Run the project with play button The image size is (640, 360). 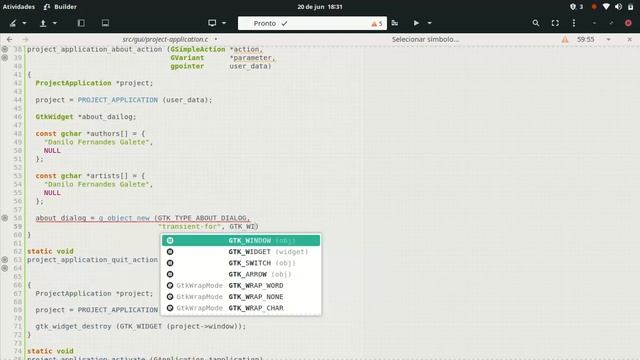pyautogui.click(x=416, y=23)
